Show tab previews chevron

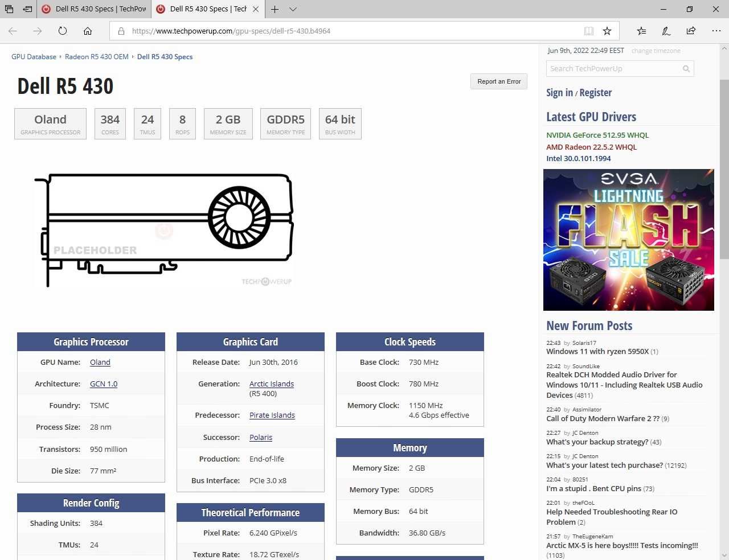click(293, 9)
